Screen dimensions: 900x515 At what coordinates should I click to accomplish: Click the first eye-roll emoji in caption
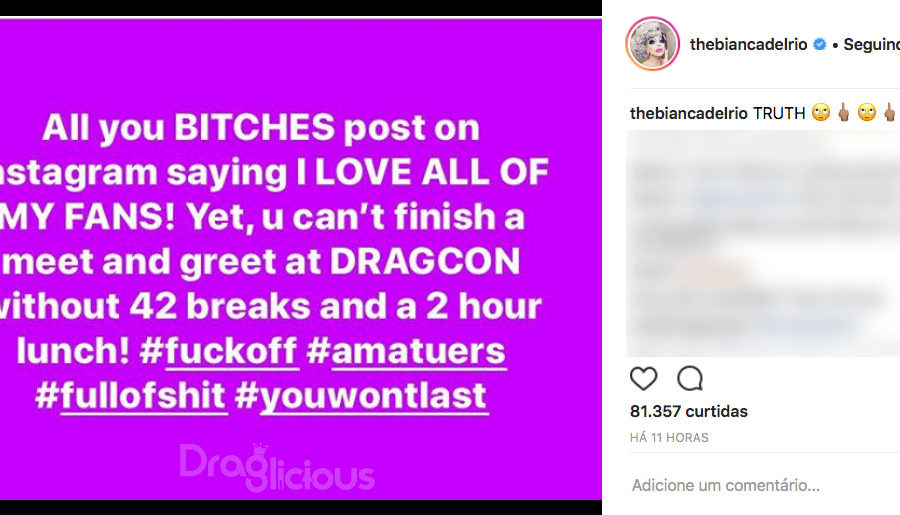(x=821, y=113)
